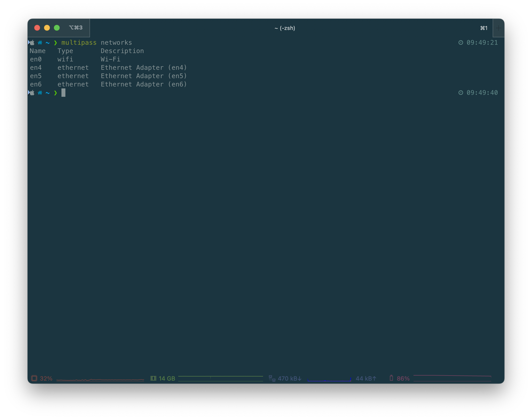The height and width of the screenshot is (420, 532).
Task: Click the CPU usage icon in status bar
Action: point(34,378)
